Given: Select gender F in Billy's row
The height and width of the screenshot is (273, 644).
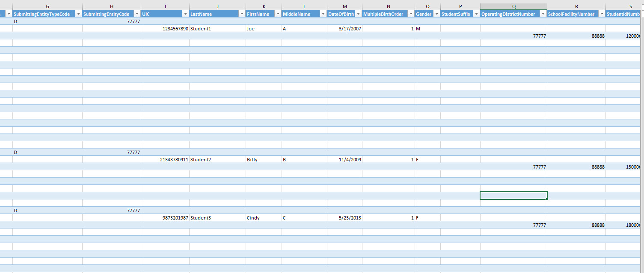Looking at the screenshot, I should click(x=427, y=160).
